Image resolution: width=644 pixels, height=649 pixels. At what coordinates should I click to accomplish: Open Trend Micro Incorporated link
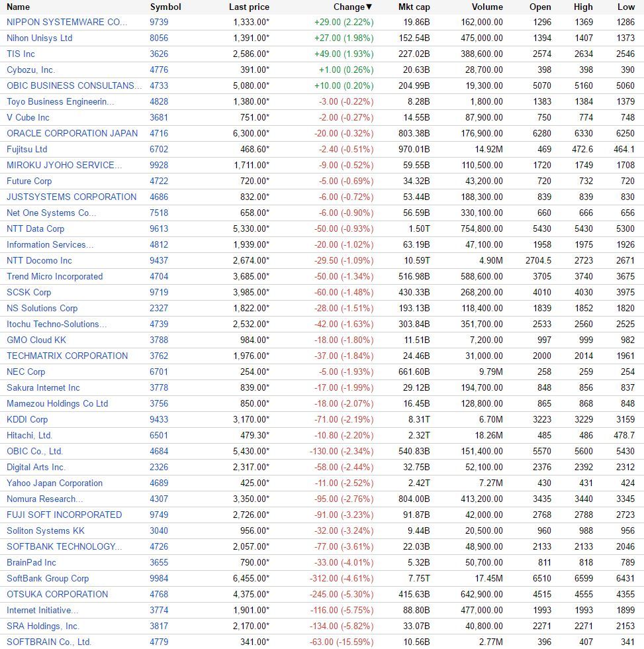pyautogui.click(x=54, y=277)
